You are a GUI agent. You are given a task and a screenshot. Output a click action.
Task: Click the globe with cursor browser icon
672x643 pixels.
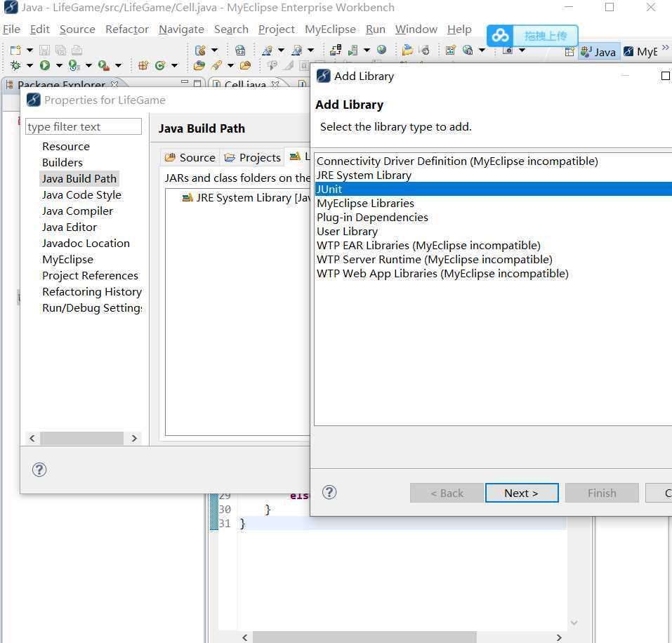point(468,50)
